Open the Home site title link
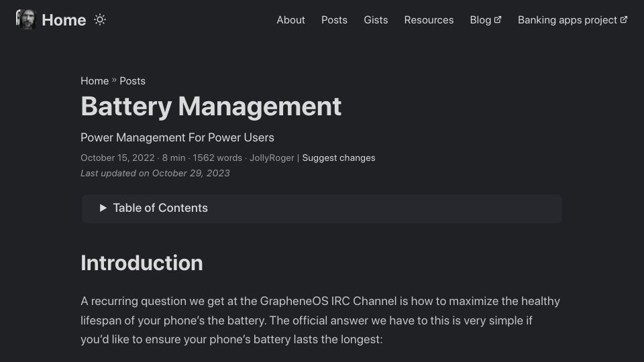 (64, 19)
